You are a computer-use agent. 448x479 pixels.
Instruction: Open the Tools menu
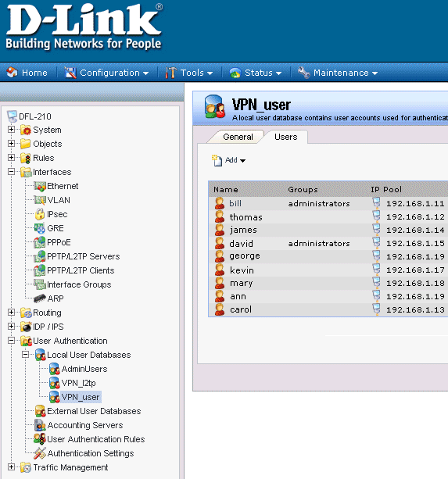(x=189, y=73)
